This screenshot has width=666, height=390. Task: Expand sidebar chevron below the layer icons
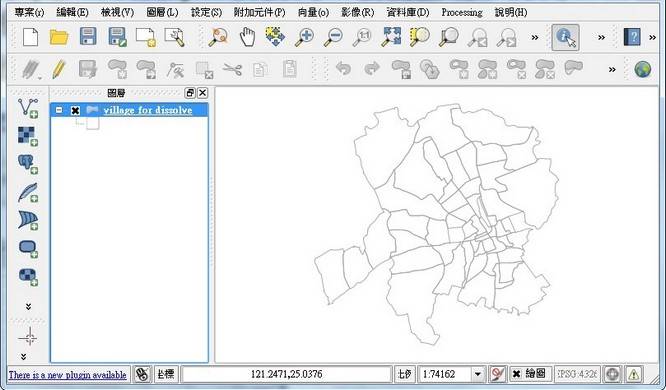pyautogui.click(x=28, y=306)
